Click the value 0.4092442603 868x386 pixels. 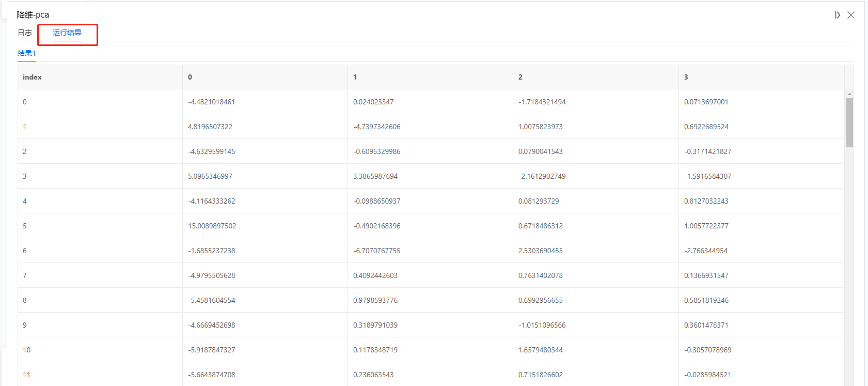(375, 275)
